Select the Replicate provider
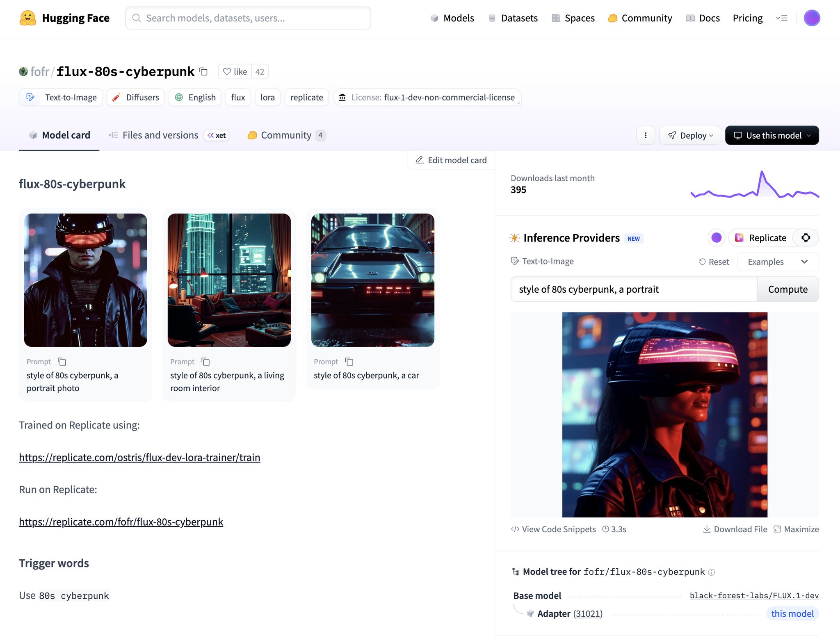The height and width of the screenshot is (638, 840). click(x=761, y=238)
